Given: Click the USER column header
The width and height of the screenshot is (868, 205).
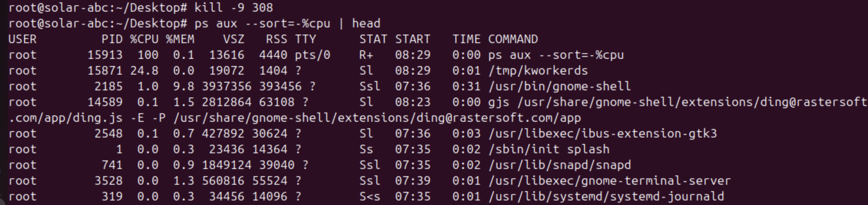Looking at the screenshot, I should (22, 39).
